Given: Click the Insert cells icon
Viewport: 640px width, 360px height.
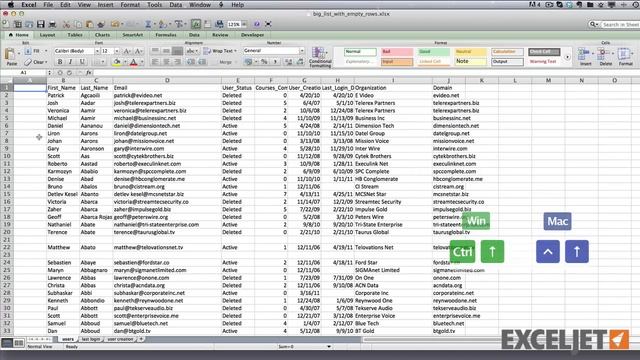Looking at the screenshot, I should click(585, 56).
